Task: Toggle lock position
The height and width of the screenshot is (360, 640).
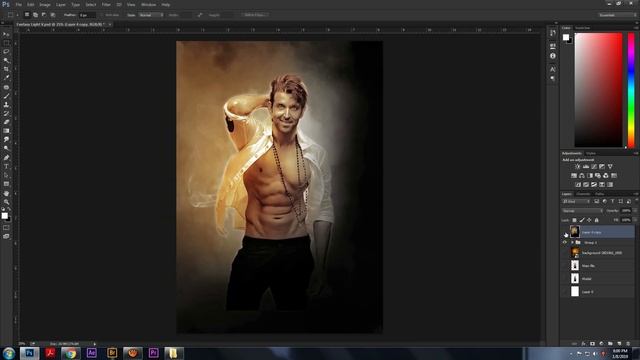Action: (589, 220)
